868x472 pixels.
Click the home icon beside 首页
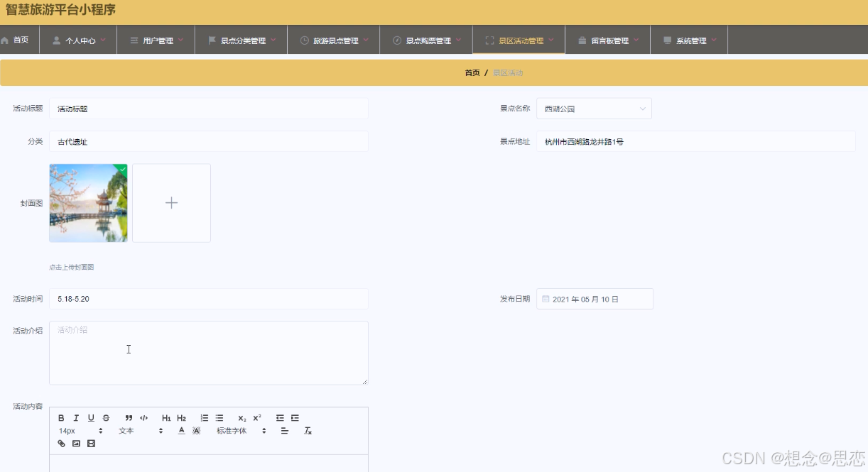[x=5, y=40]
